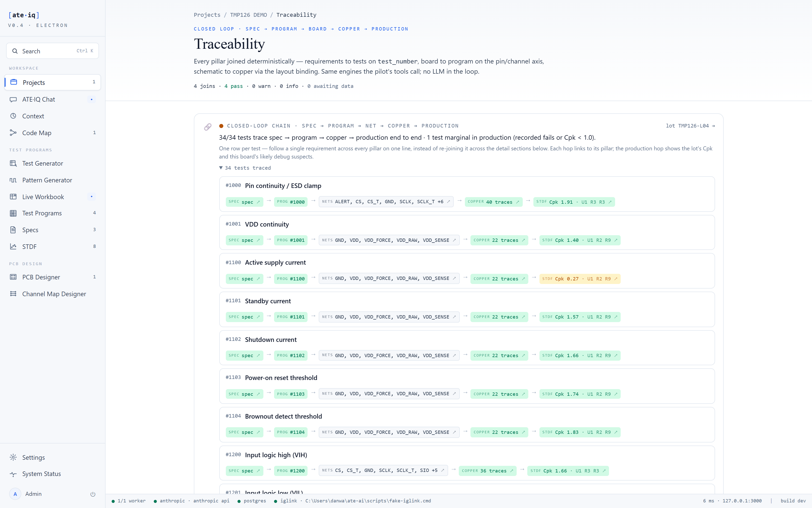Open STDF Cpk 1.40 chip
This screenshot has height=508, width=812.
pos(580,240)
